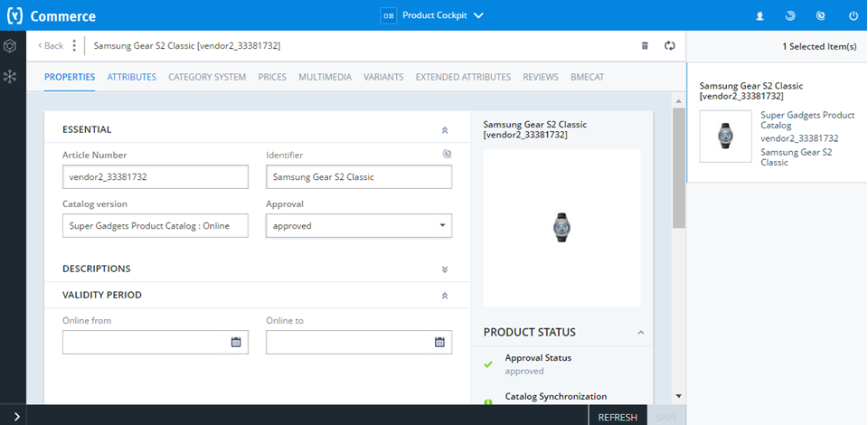Click the Article Number field
The height and width of the screenshot is (425, 868).
click(x=156, y=177)
